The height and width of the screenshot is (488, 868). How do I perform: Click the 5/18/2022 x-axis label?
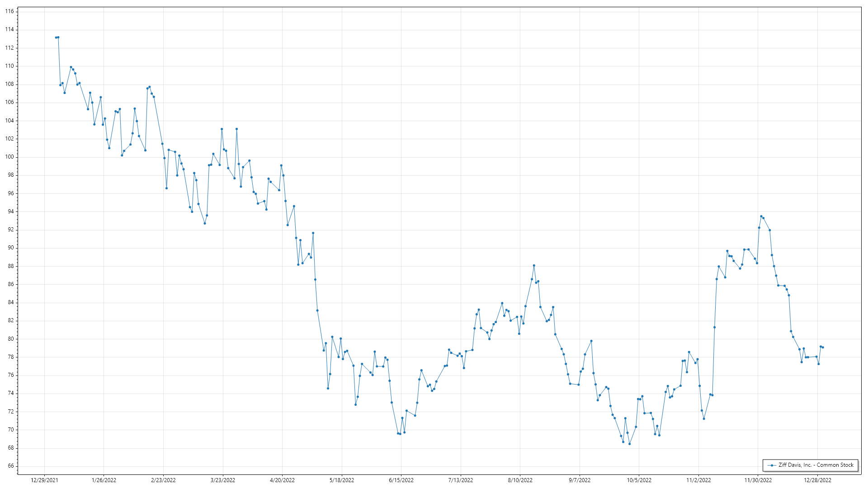[342, 480]
